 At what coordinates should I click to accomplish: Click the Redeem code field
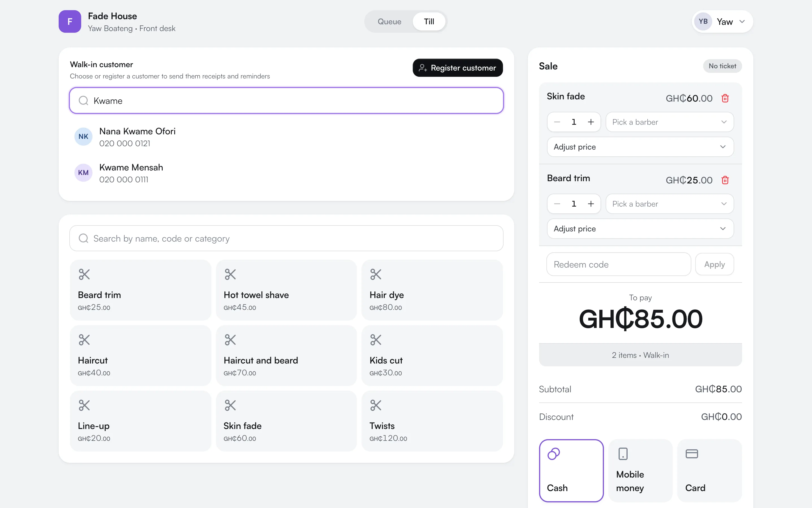tap(618, 264)
